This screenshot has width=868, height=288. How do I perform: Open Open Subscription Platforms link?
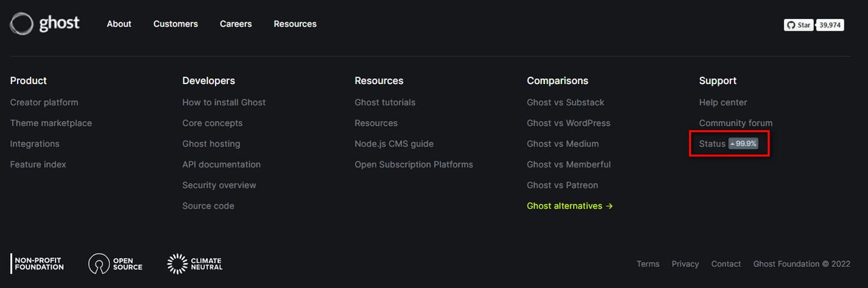coord(414,165)
